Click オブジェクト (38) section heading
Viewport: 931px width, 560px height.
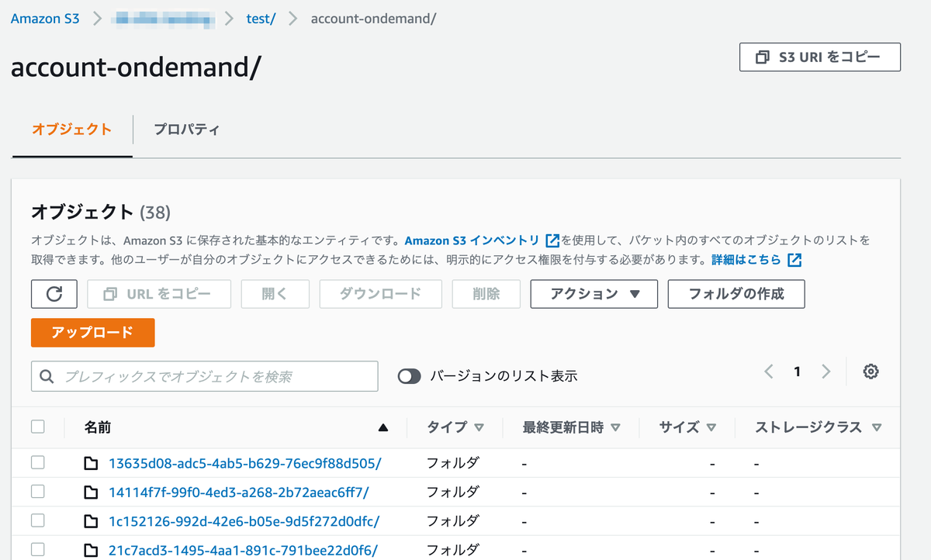pos(101,212)
